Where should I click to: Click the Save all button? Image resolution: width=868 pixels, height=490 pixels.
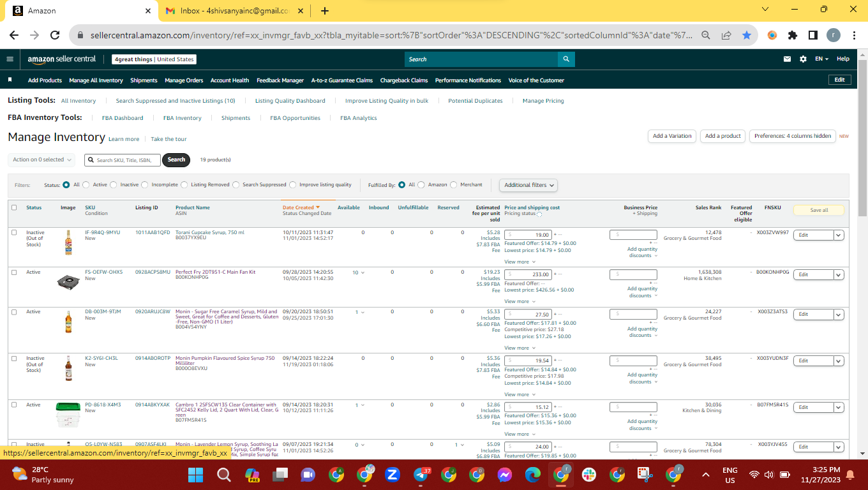pos(819,210)
